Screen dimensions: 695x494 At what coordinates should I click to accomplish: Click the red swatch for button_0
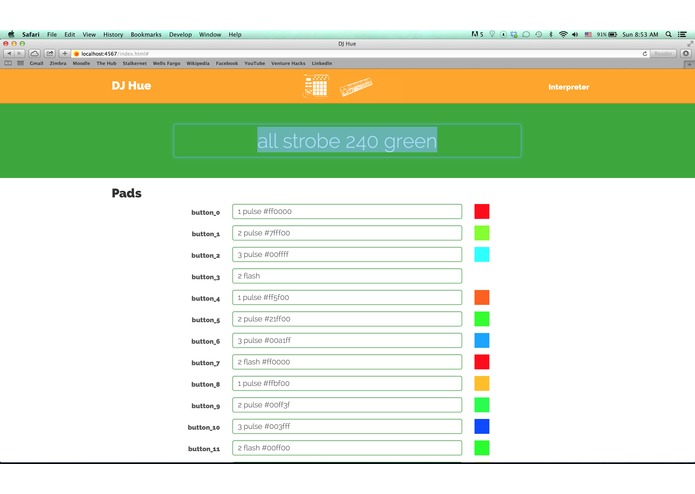click(482, 211)
